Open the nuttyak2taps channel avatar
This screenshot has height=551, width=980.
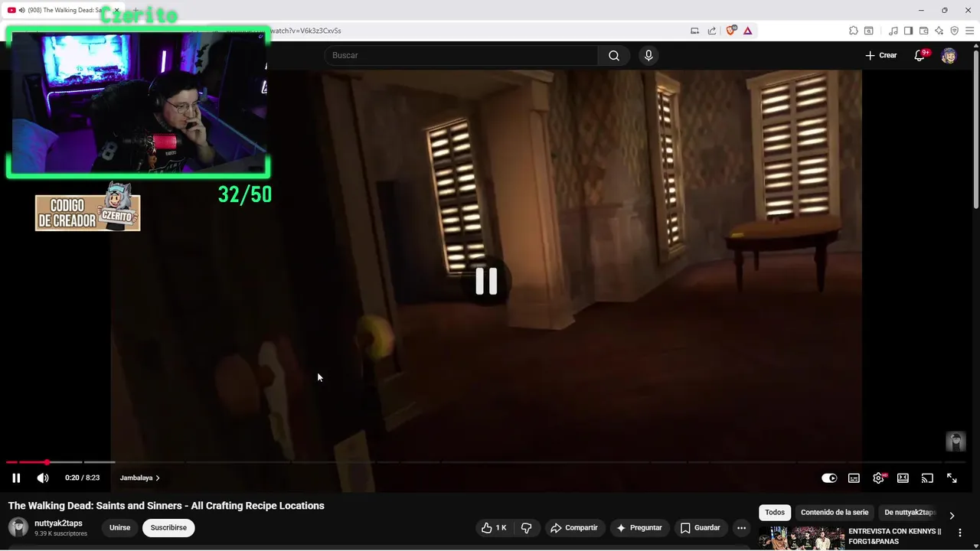point(18,527)
